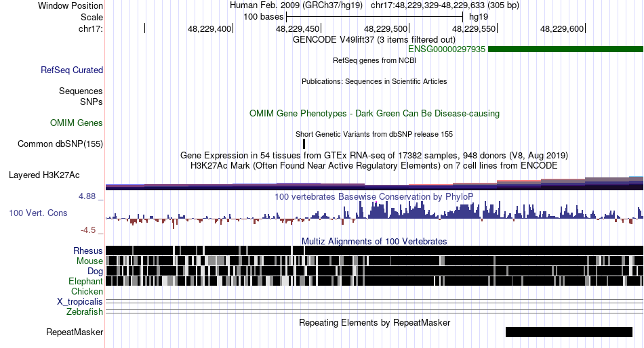Click Multiz Alignments of 100 Vertebrates title
The image size is (644, 348).
click(374, 241)
